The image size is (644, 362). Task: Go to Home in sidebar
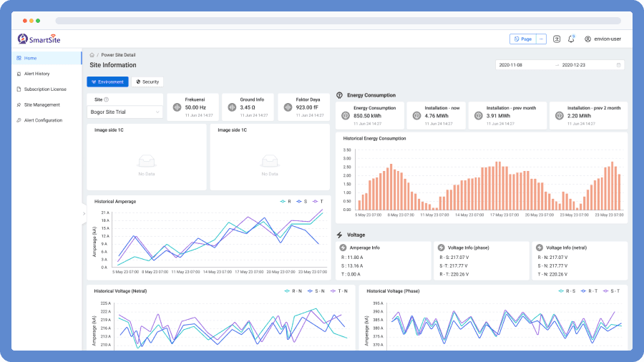coord(47,58)
